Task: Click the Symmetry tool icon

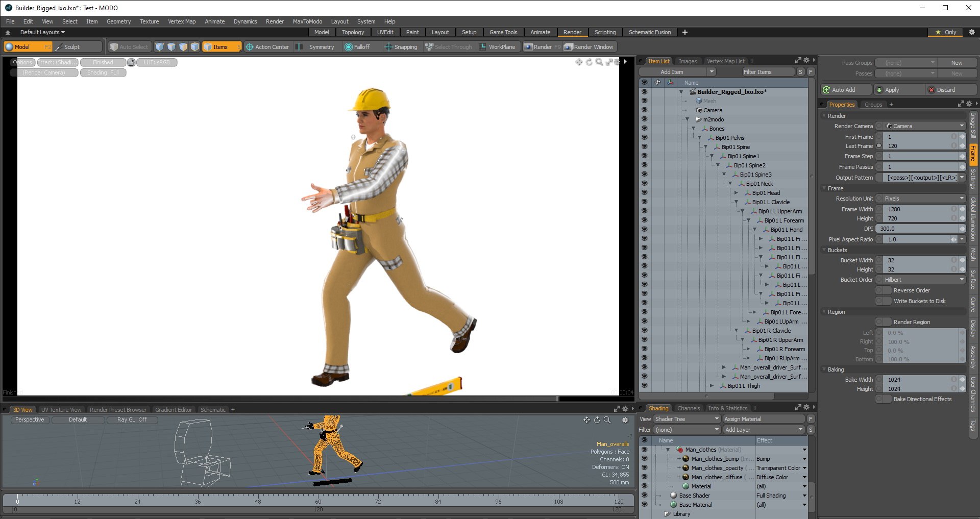Action: [300, 47]
